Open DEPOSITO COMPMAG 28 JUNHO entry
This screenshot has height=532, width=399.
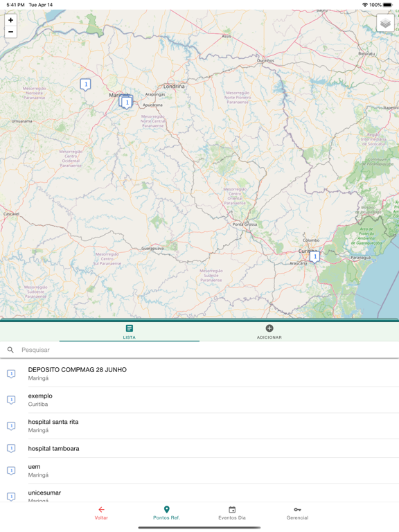(199, 374)
